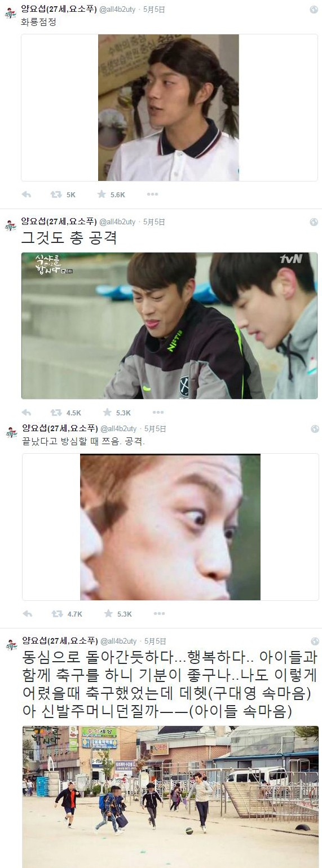This screenshot has width=322, height=868.
Task: Reply to the 그것도 총 공격 tweet
Action: 26,413
